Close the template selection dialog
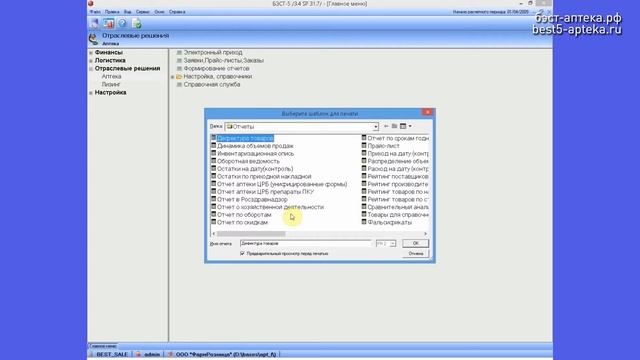640x360 pixels. click(x=427, y=112)
